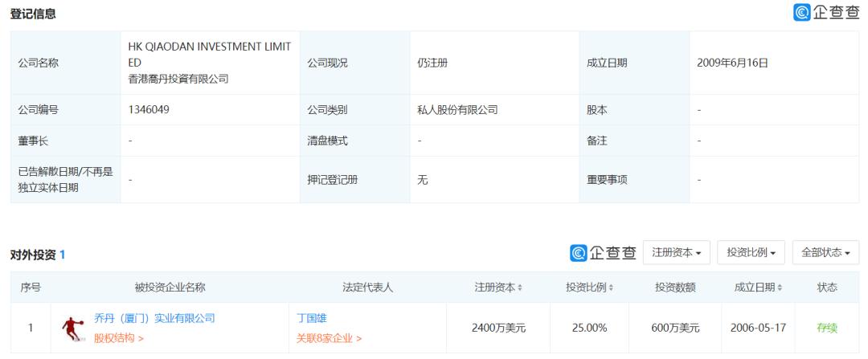Select the 押记登记册 value 无
The width and height of the screenshot is (868, 359).
(x=423, y=181)
